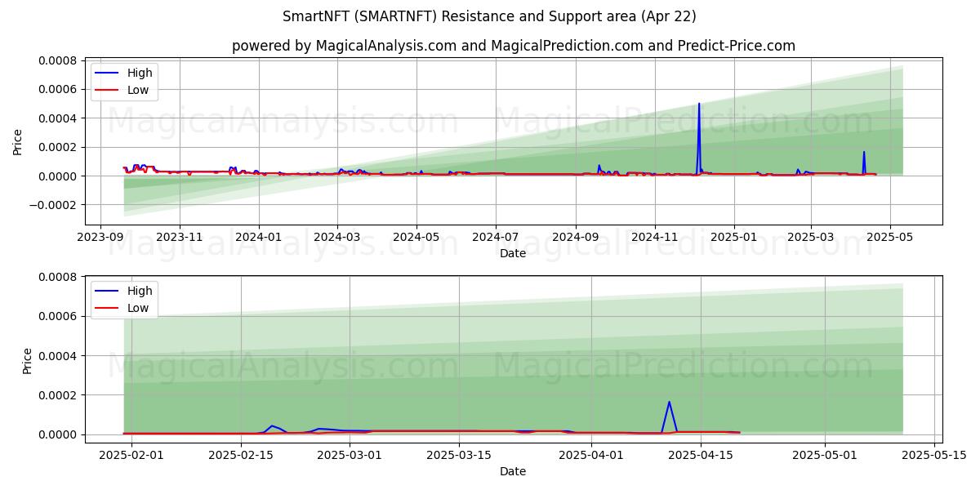Click the bottom chart's 'Price' y-axis label

[28, 360]
